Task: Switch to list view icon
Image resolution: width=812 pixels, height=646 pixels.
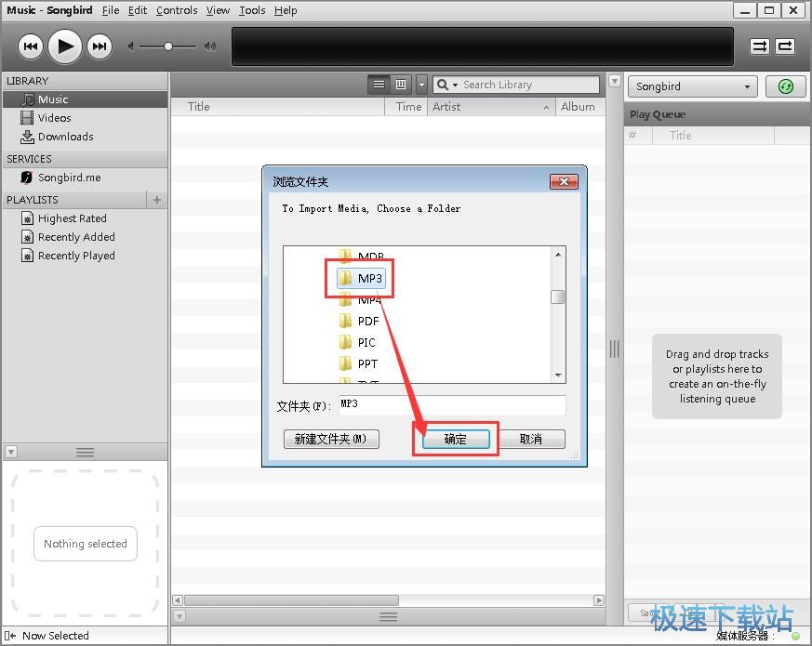Action: pyautogui.click(x=379, y=85)
